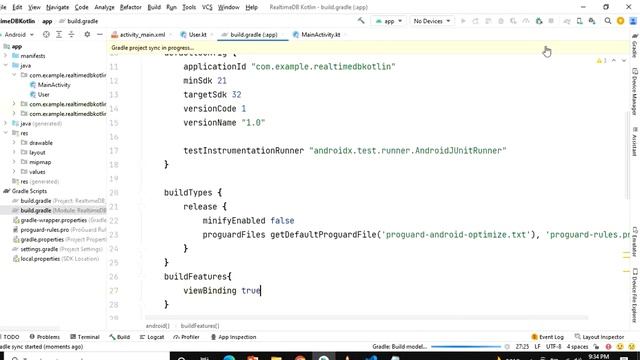Click the Collapse All icon in project panel
Screen dimensions: 640x360
pyautogui.click(x=71, y=35)
